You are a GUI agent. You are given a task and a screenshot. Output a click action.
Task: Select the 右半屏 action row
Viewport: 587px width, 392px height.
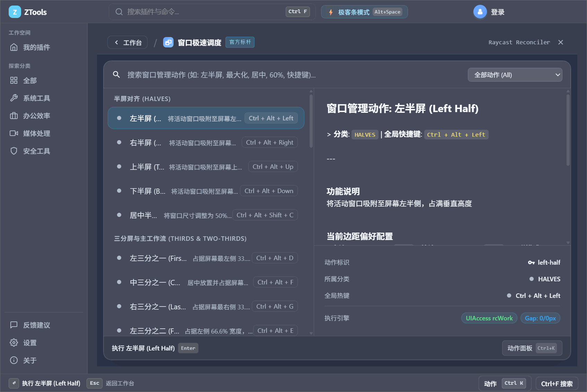click(206, 143)
